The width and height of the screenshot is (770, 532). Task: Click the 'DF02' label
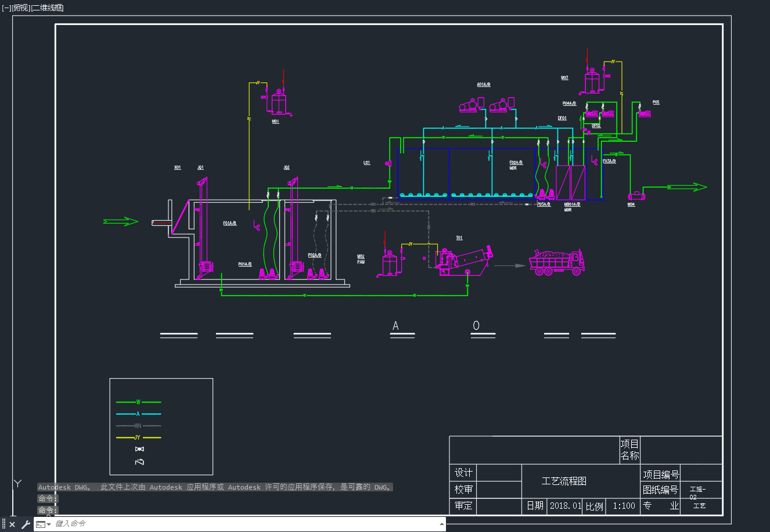596,125
